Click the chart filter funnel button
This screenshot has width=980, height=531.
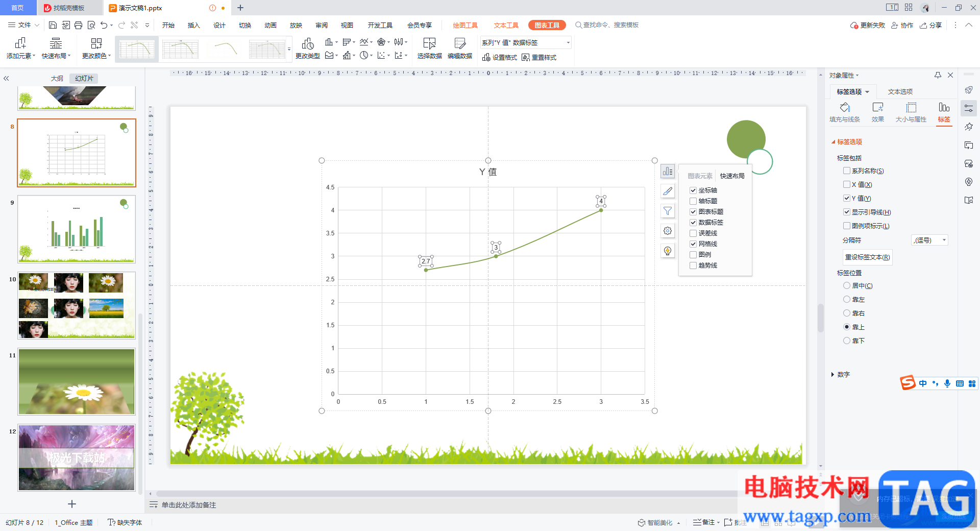[x=668, y=211]
